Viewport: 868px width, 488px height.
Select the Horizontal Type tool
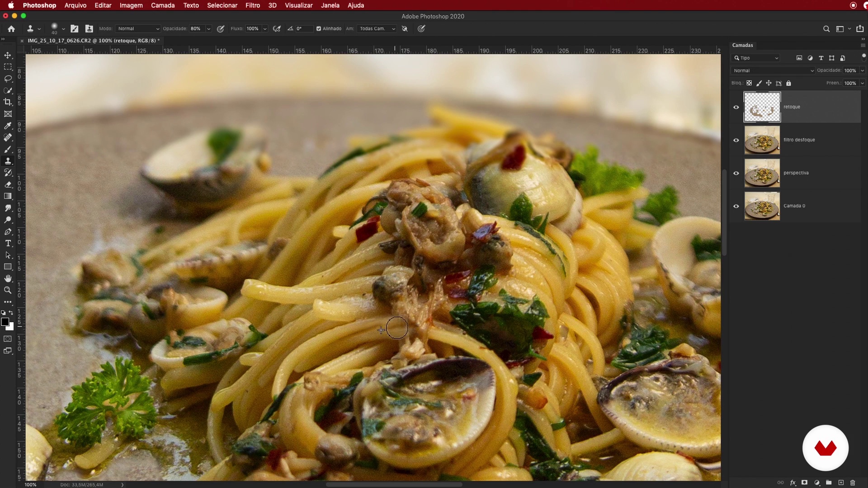pos(8,243)
